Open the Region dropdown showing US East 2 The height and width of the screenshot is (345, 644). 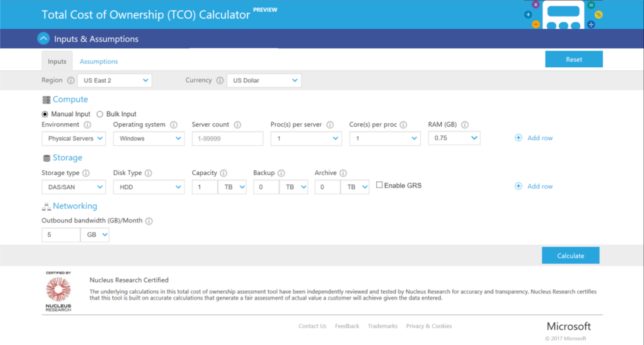[x=115, y=80]
